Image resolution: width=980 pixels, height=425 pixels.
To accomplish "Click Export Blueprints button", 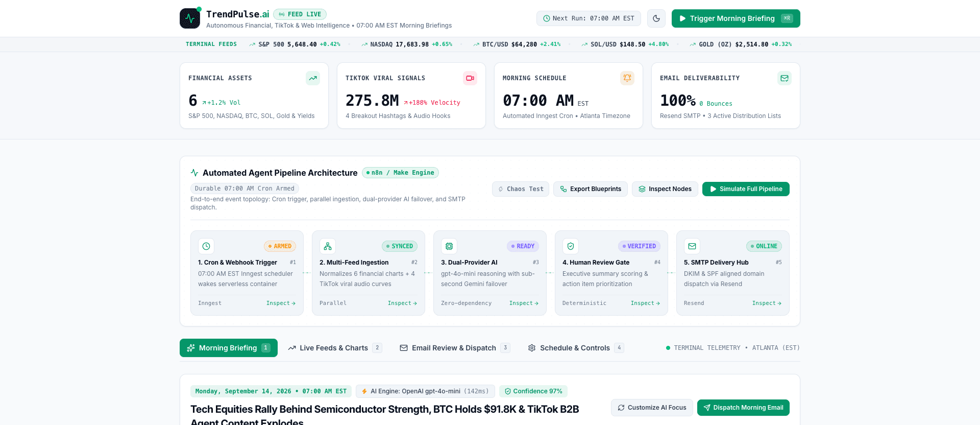I will [591, 189].
